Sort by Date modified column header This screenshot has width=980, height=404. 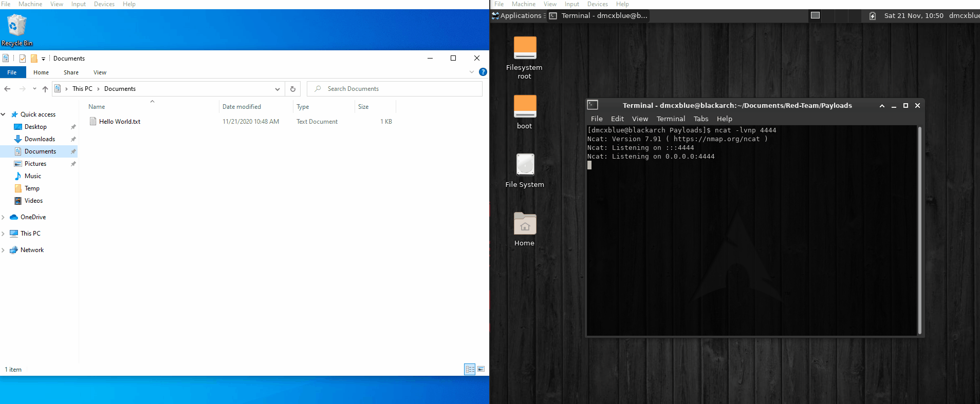pyautogui.click(x=242, y=107)
